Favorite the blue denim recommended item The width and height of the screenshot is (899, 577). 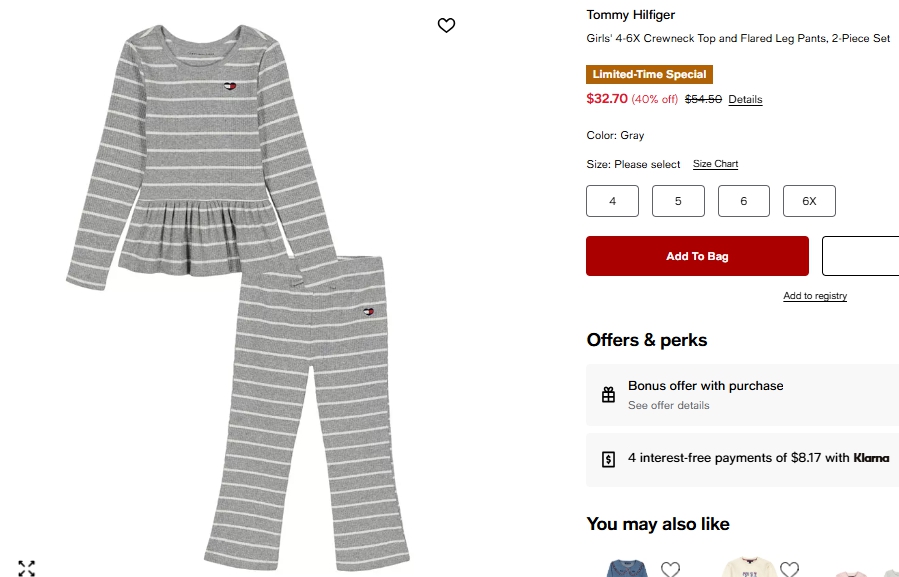click(x=670, y=569)
